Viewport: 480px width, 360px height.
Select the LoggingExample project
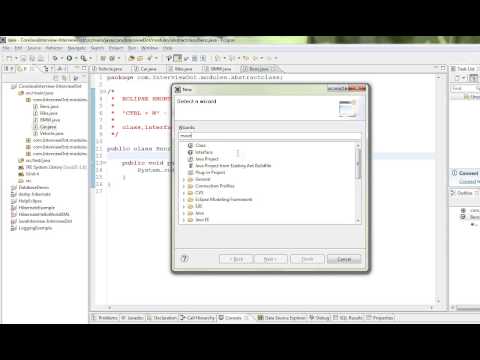(35, 228)
